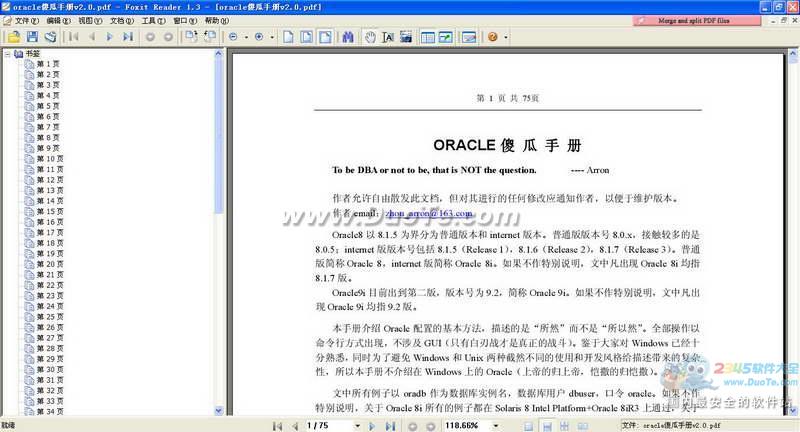Click the zoom out minus icon
The height and width of the screenshot is (432, 800).
pos(233,37)
